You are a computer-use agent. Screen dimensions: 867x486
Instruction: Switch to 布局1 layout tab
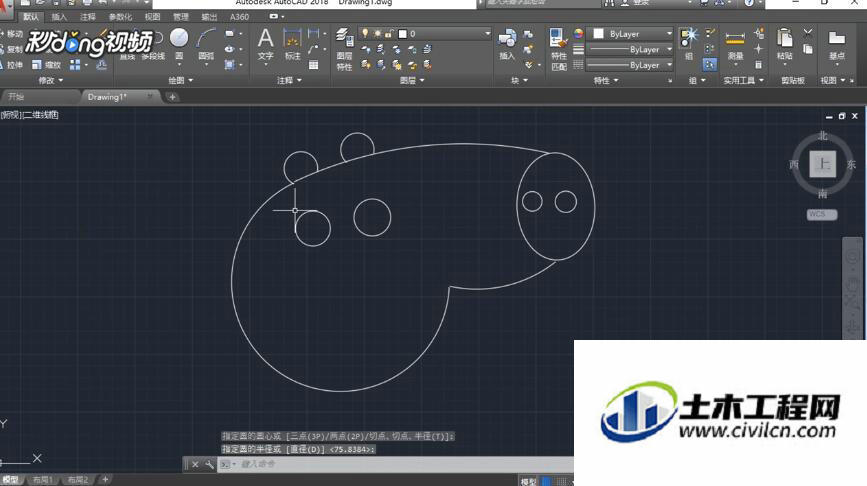tap(43, 480)
